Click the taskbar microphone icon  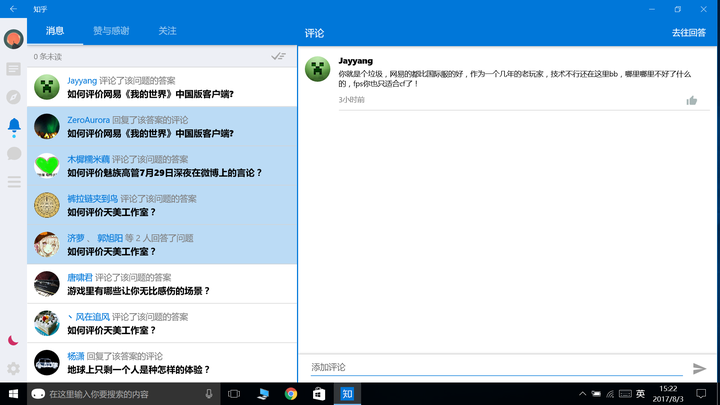[x=209, y=394]
